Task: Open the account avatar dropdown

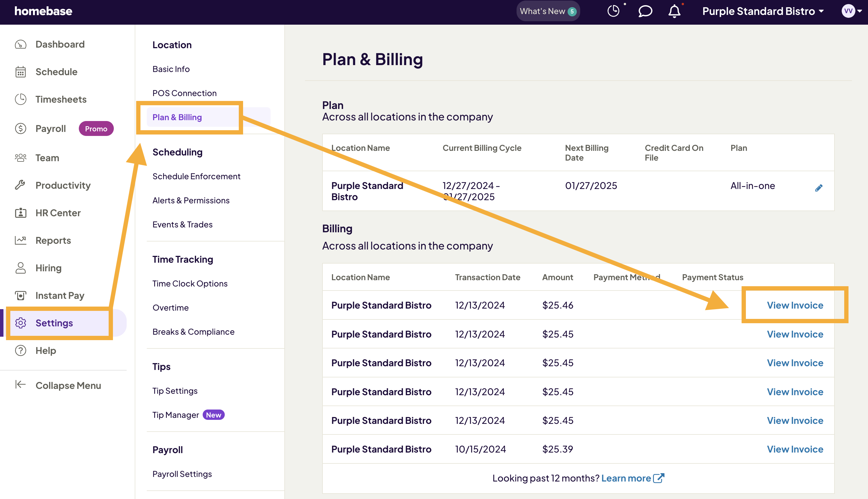Action: pos(852,11)
